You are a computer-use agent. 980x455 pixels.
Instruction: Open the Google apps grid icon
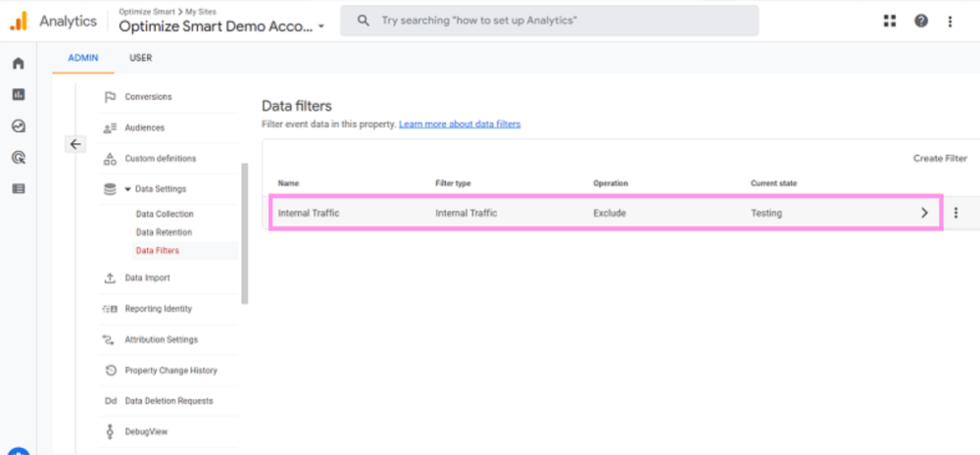tap(890, 21)
